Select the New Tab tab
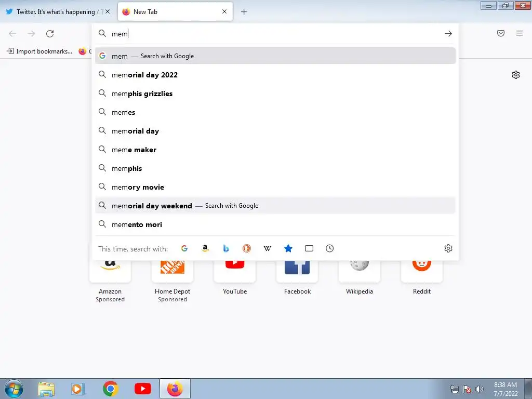The width and height of the screenshot is (532, 399). (175, 11)
